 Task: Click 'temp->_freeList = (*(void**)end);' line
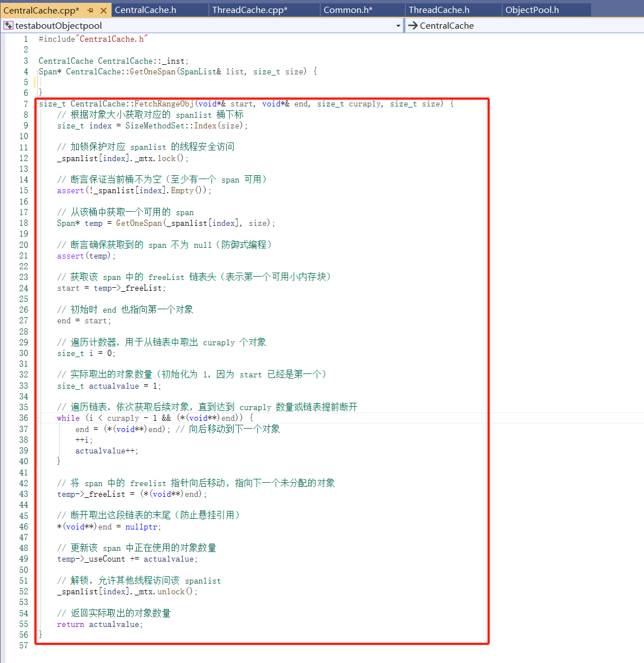click(x=132, y=494)
